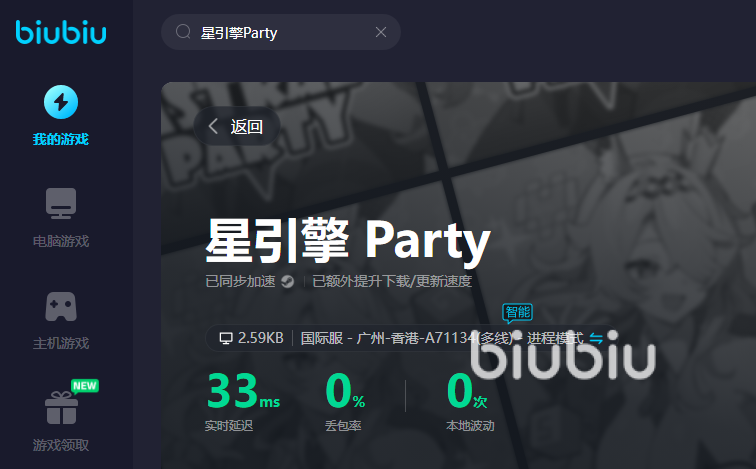The image size is (756, 469).
Task: Open 游戏领取 gift box icon
Action: [61, 407]
